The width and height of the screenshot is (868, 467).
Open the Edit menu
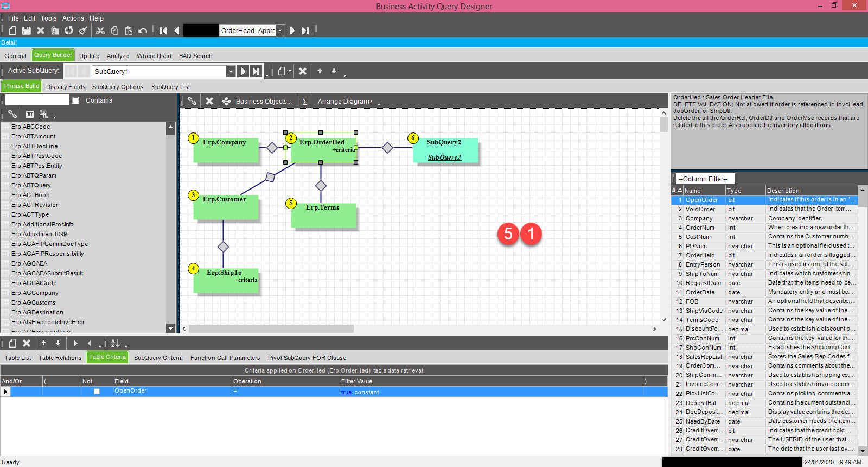click(30, 18)
